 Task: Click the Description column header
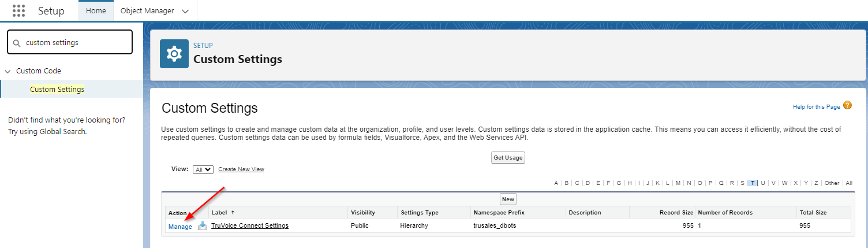[585, 213]
